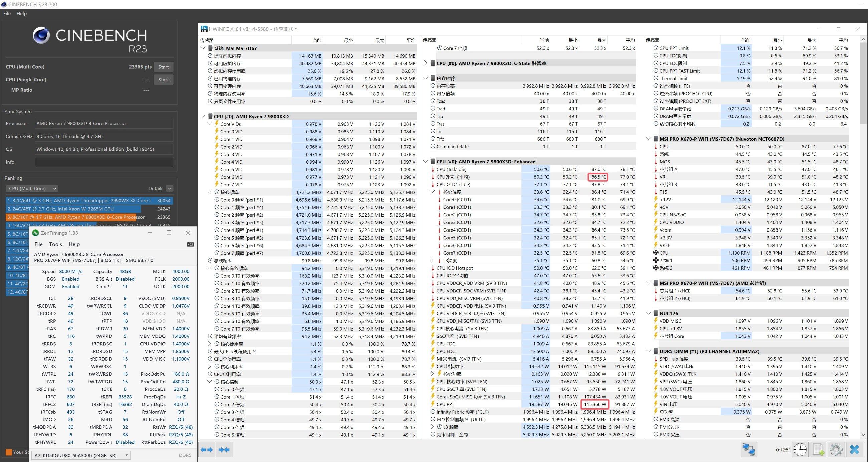Click HWiNFO blue X close sensors icon
Screen dimensions: 868x462
point(855,450)
